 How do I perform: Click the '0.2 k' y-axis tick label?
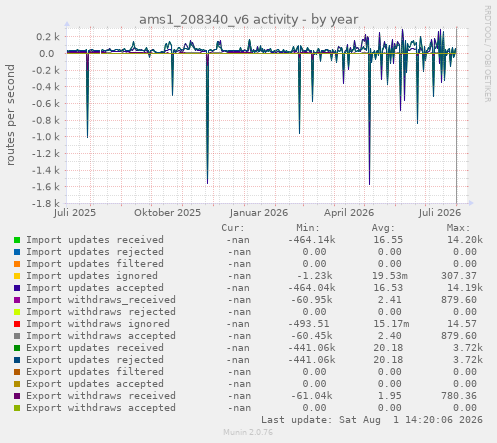coord(48,37)
